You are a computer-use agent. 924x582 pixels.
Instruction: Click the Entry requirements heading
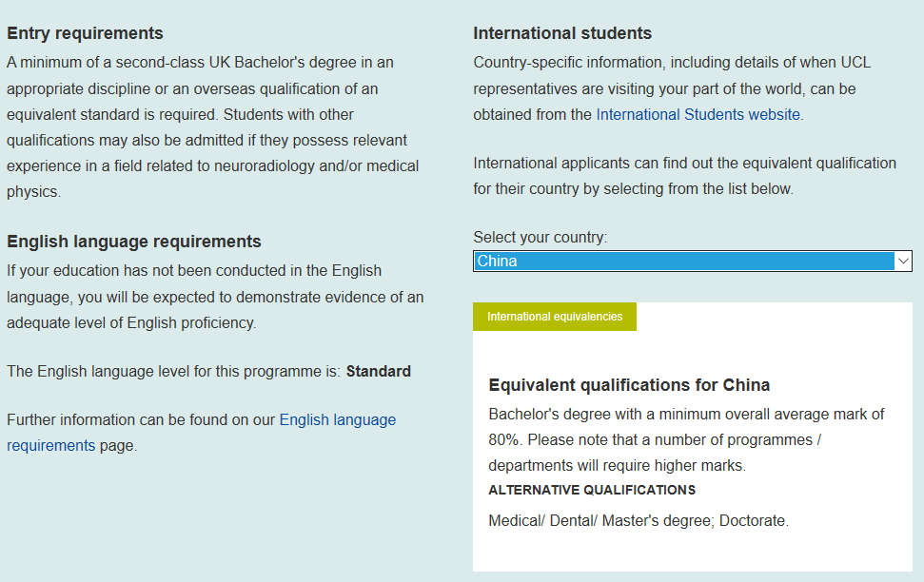click(x=85, y=33)
